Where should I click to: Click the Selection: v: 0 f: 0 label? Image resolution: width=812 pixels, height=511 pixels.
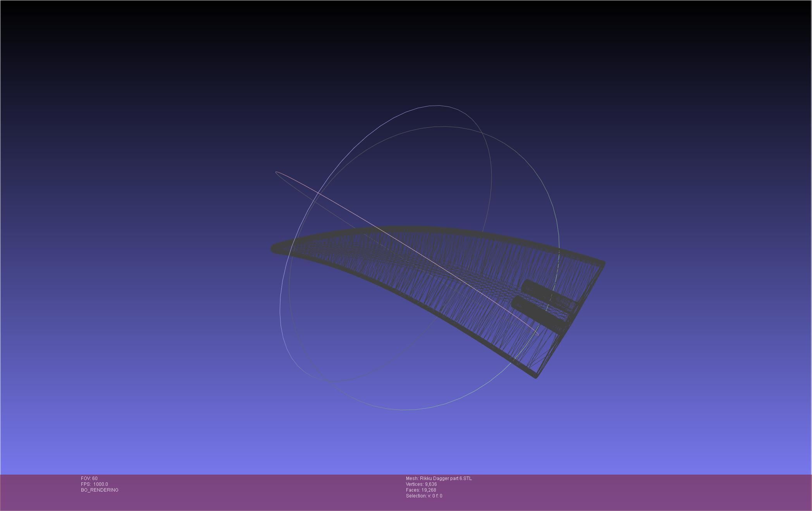[424, 496]
